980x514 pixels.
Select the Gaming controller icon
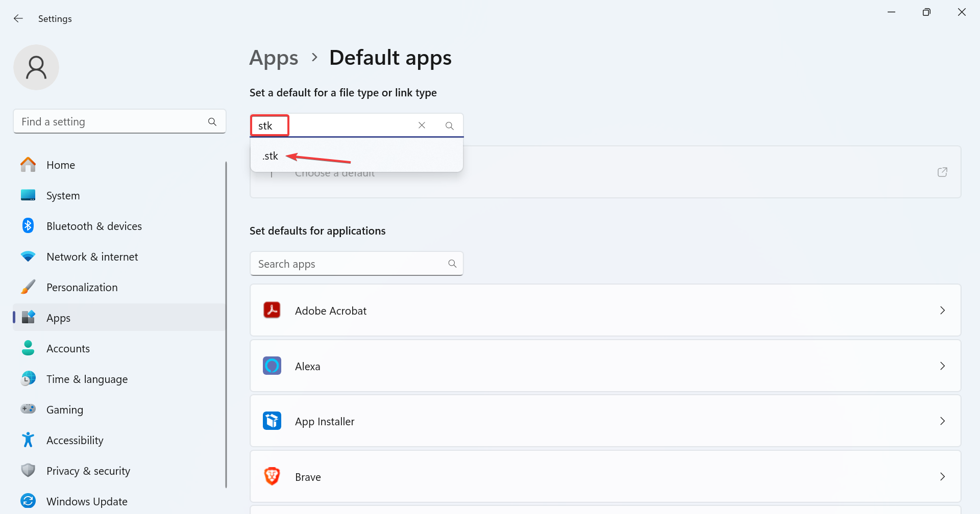(x=28, y=409)
